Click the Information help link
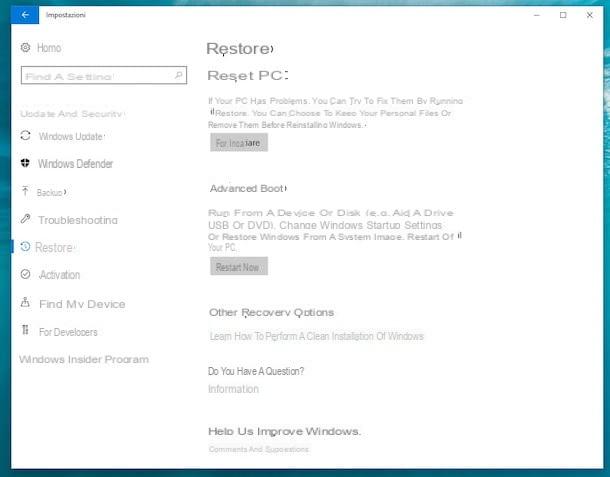Viewport: 610px width, 477px height. (233, 389)
